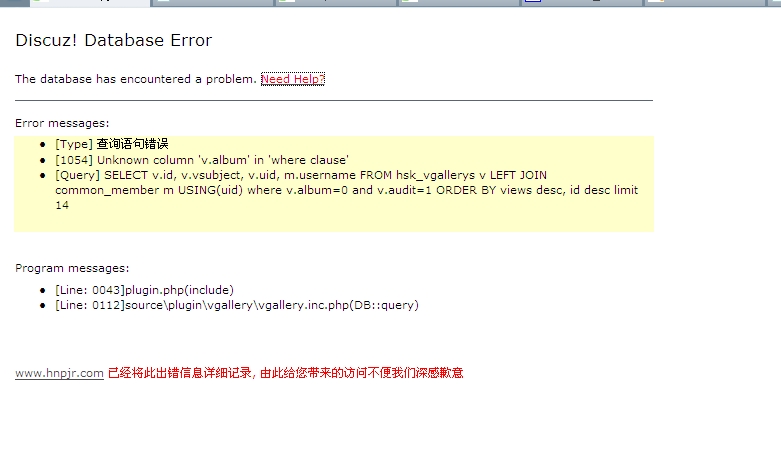Click the [Line: 0112] vgallery.inc.php entry

point(237,305)
